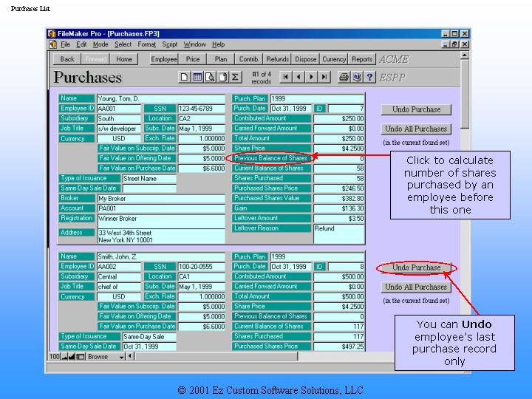Viewport: 532px width, 399px height.
Task: Click the zoom in mountain icon in status bar
Action: point(72,357)
